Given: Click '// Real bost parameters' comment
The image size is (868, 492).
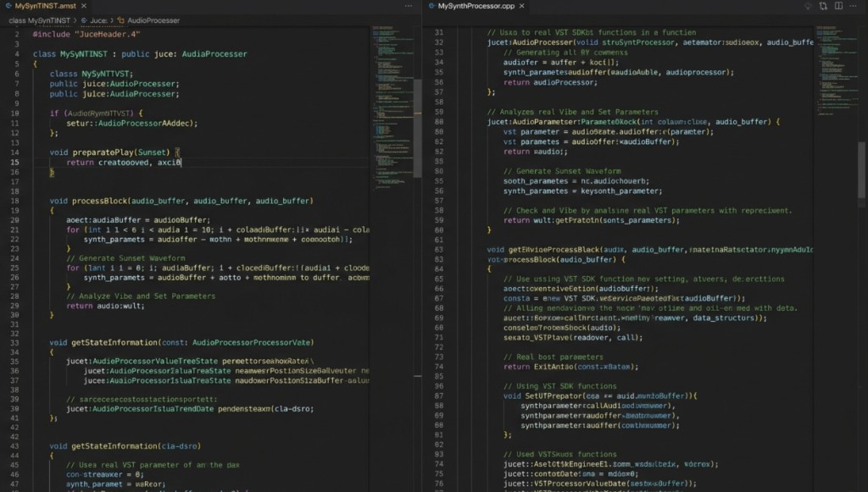Looking at the screenshot, I should click(x=553, y=357).
